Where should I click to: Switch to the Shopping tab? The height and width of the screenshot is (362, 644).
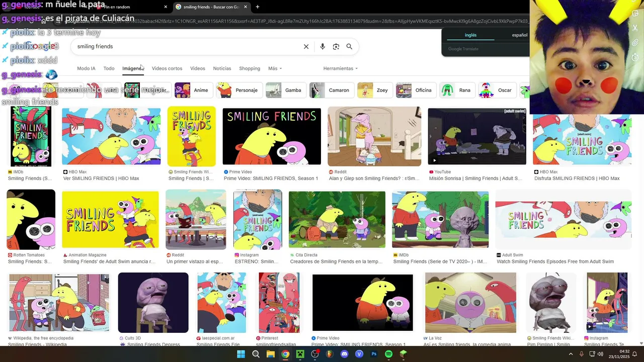pos(250,68)
